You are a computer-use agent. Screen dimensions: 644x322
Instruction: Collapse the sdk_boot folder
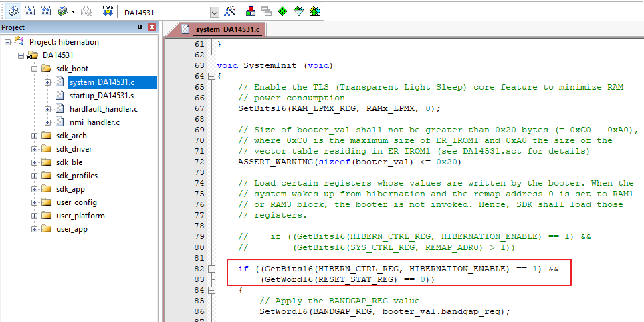[35, 69]
